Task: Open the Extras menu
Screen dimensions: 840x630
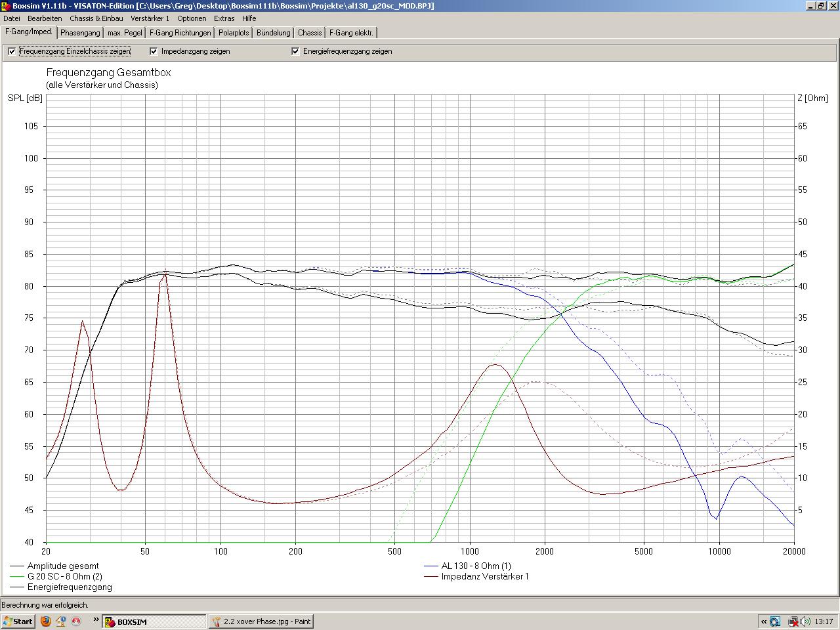Action: [224, 18]
